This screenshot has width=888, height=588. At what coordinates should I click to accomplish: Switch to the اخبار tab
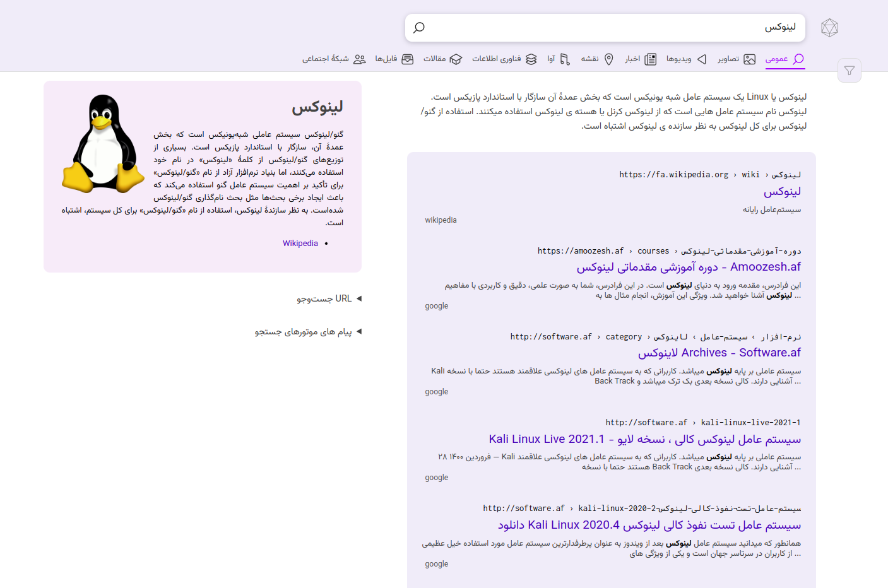coord(641,59)
